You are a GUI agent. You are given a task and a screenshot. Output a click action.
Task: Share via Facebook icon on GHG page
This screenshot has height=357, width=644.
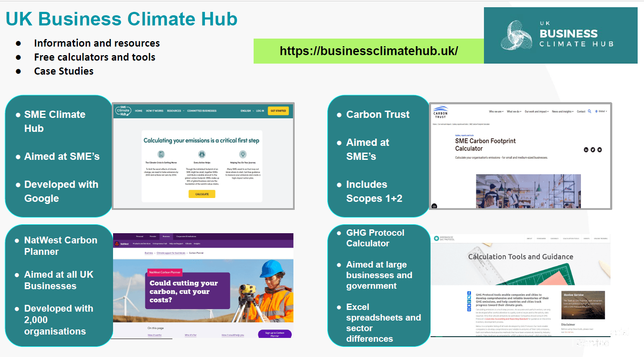(469, 293)
